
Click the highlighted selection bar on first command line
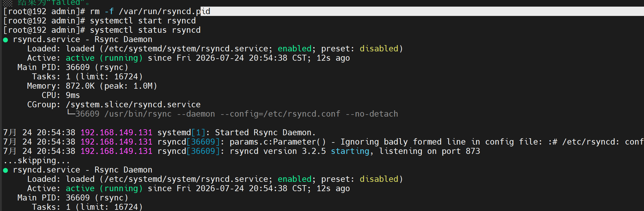click(x=422, y=11)
